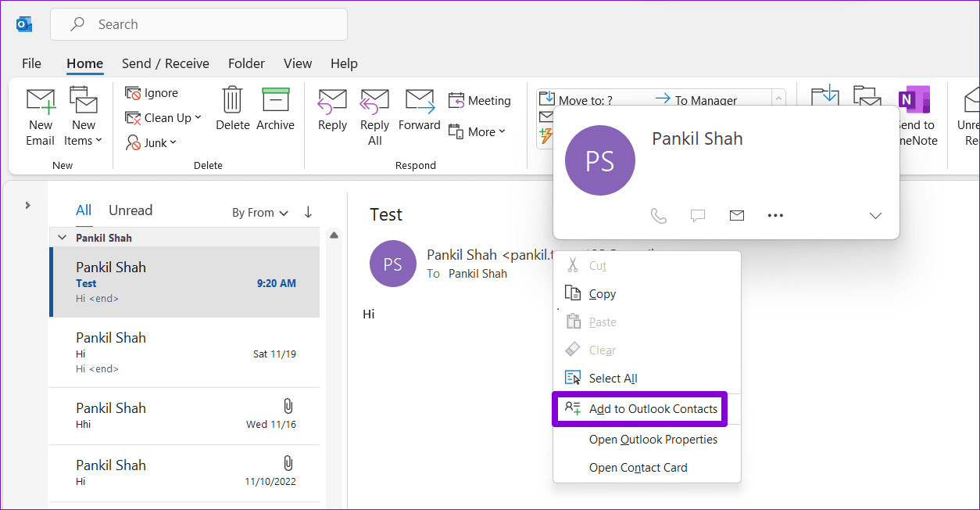Click the Reply All button
Viewport: 980px width, 510px height.
pyautogui.click(x=374, y=117)
